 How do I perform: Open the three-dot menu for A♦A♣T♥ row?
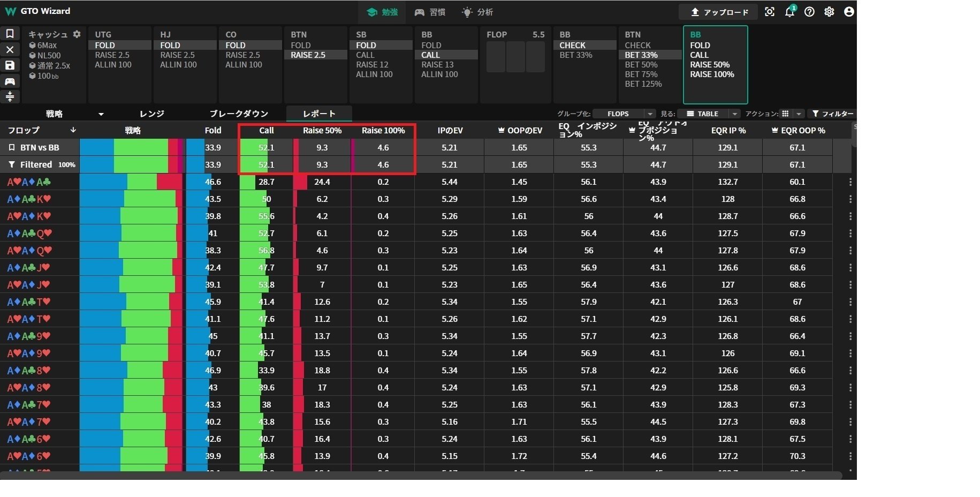850,302
